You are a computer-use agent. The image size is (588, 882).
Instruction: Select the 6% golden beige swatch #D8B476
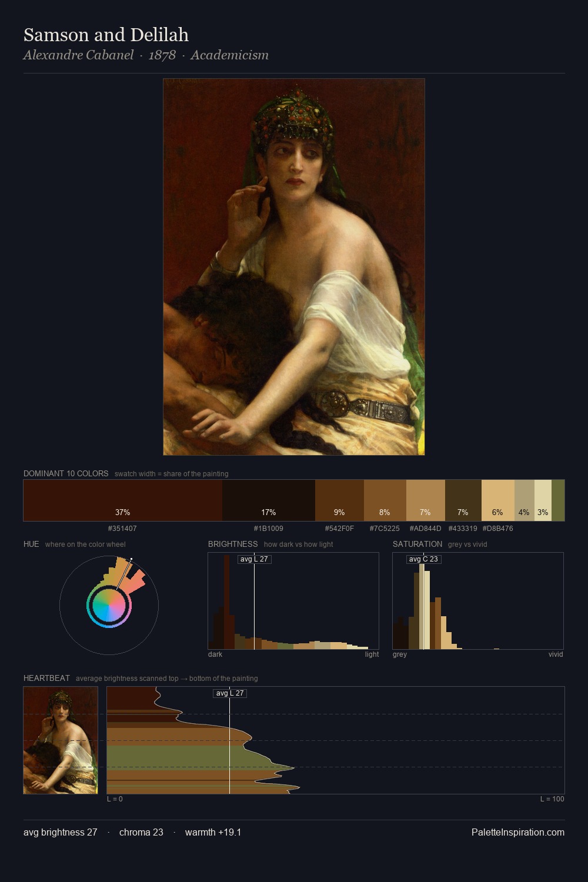tap(498, 500)
